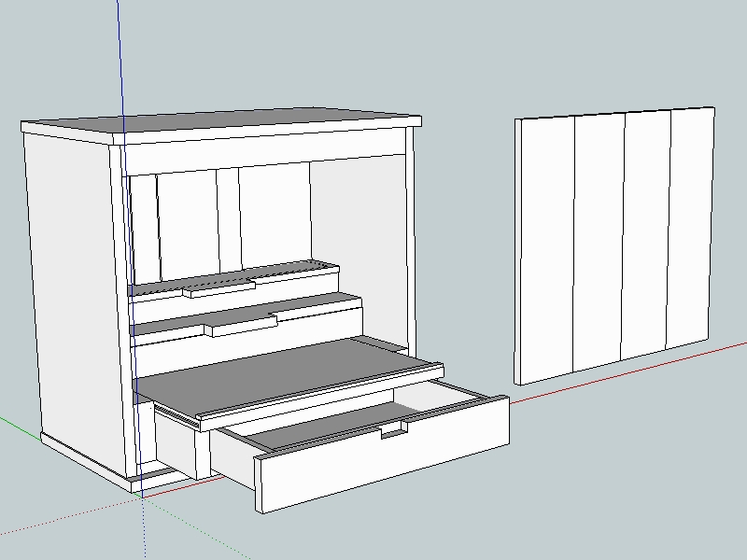The image size is (747, 560).
Task: Click the blue vertical axis above the cabinet
Action: pyautogui.click(x=120, y=56)
